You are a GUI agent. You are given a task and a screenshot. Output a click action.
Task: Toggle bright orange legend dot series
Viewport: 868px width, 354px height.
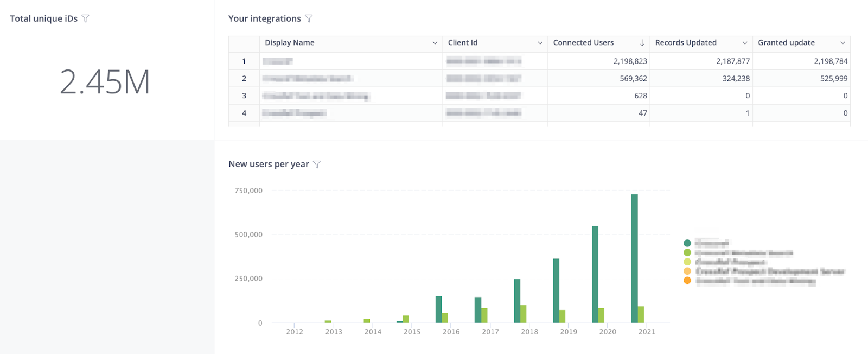point(687,280)
